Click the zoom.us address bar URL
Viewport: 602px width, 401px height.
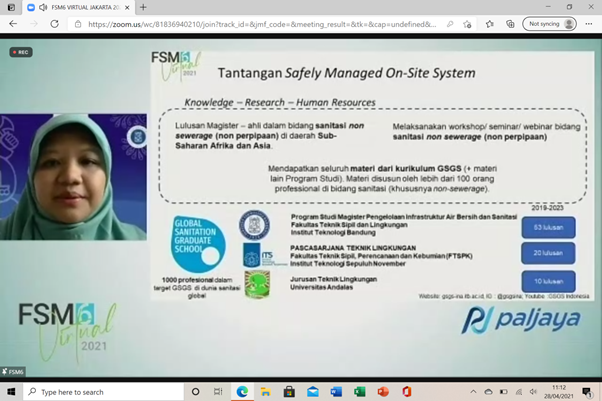262,24
